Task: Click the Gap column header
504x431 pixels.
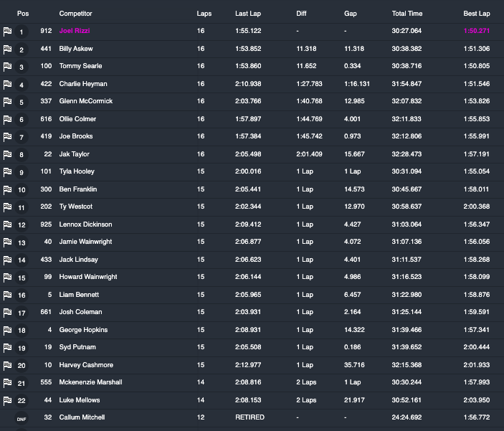Action: [x=350, y=14]
